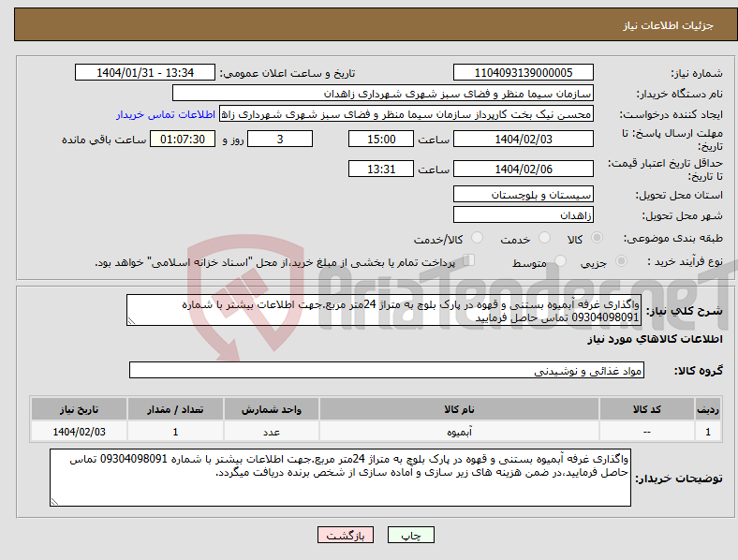Viewport: 738px width, 560px height.
Task: Click the buyer organization name field
Action: point(383,93)
